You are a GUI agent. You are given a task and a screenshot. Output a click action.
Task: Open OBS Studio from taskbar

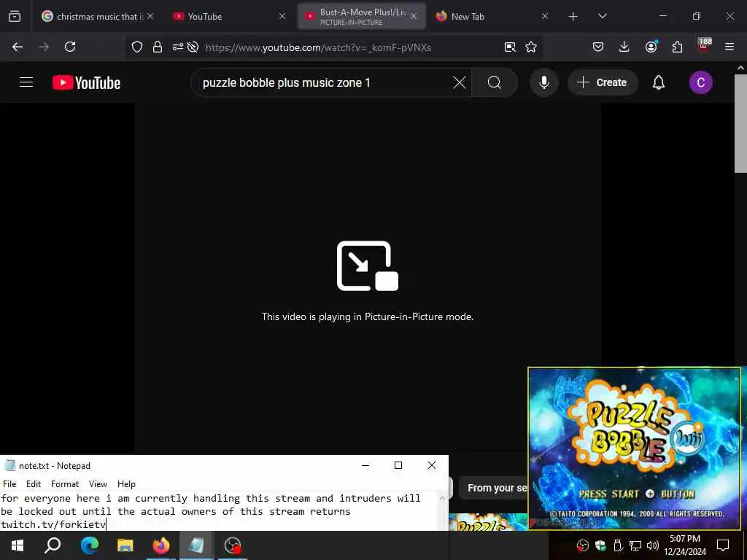click(233, 545)
